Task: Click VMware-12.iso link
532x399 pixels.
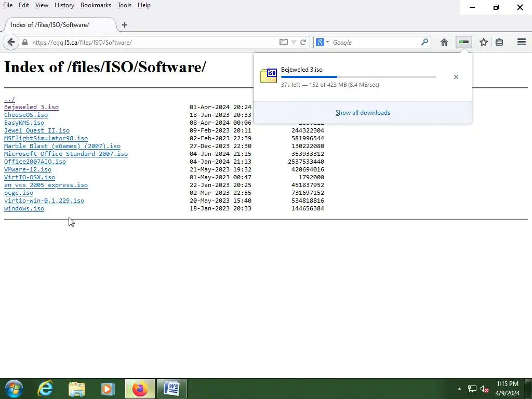Action: pyautogui.click(x=28, y=170)
